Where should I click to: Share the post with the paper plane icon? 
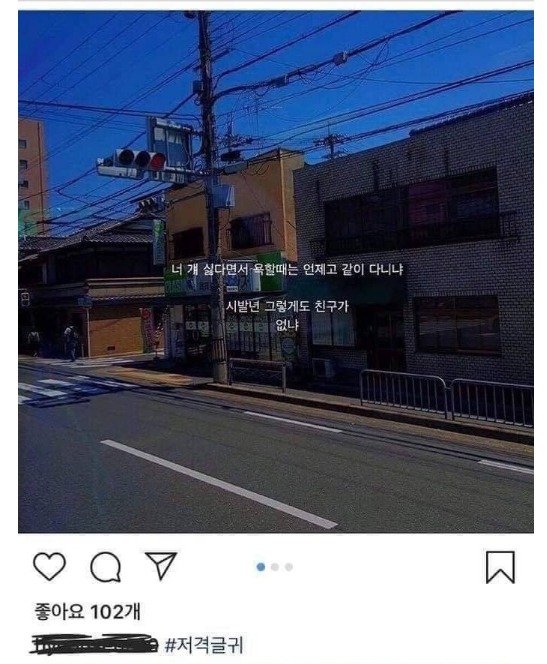tap(161, 565)
